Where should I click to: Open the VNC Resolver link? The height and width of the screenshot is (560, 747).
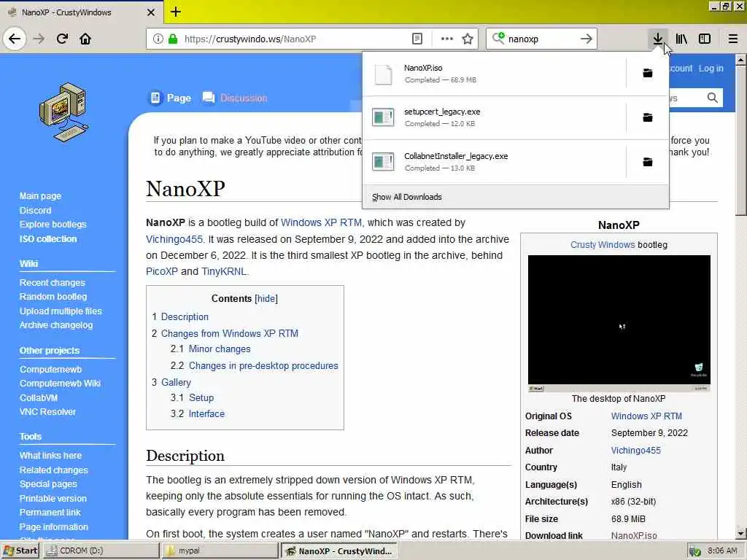click(x=47, y=411)
